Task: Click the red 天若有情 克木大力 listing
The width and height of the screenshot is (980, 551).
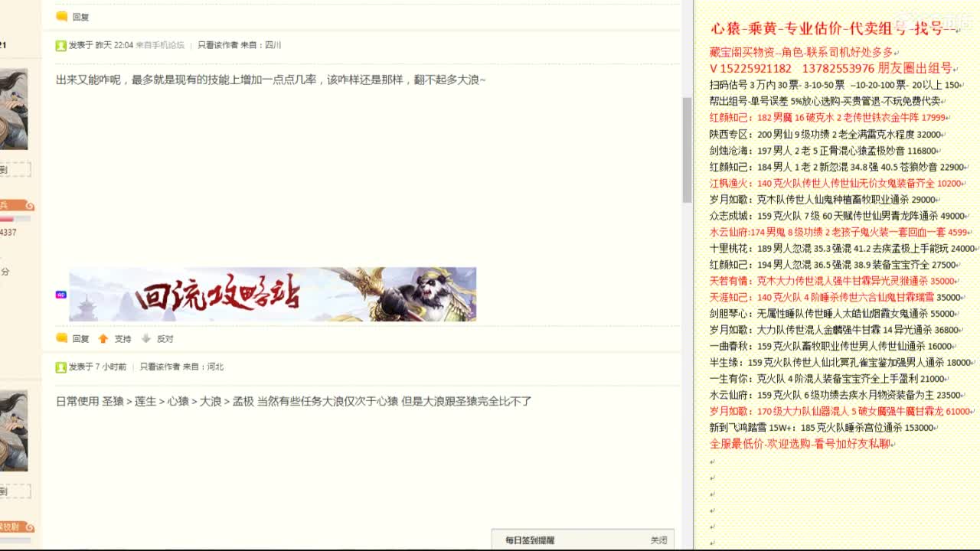Action: (x=832, y=281)
